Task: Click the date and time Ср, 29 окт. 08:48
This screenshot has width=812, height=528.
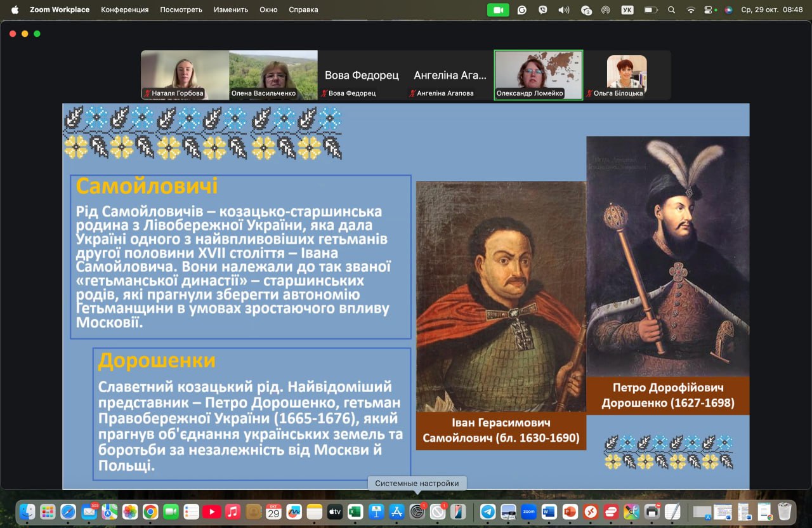Action: pos(772,10)
